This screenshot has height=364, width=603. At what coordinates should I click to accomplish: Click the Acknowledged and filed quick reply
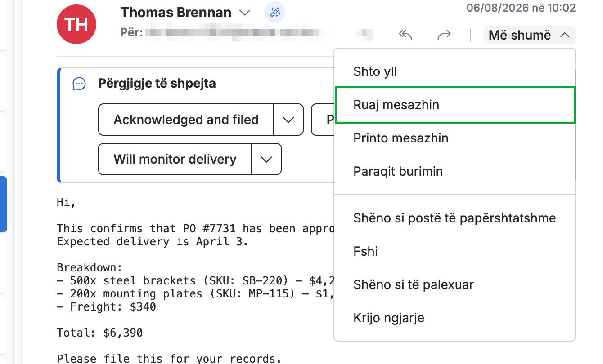pyautogui.click(x=186, y=120)
